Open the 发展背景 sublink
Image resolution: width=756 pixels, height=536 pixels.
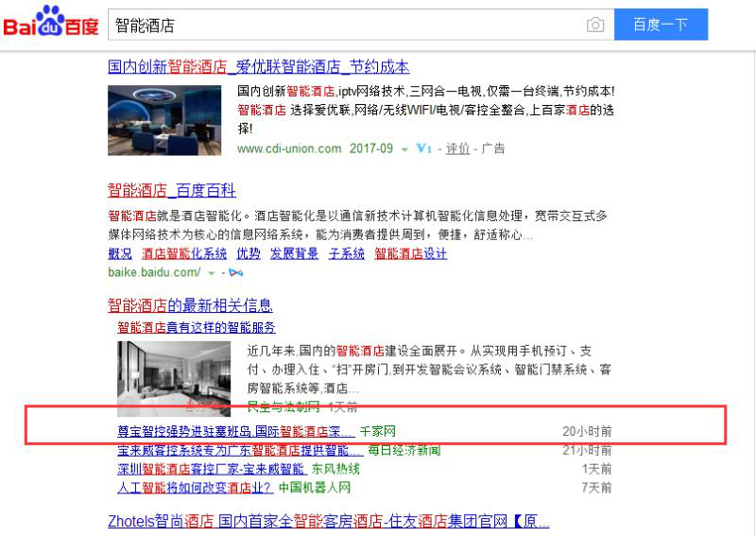click(294, 253)
